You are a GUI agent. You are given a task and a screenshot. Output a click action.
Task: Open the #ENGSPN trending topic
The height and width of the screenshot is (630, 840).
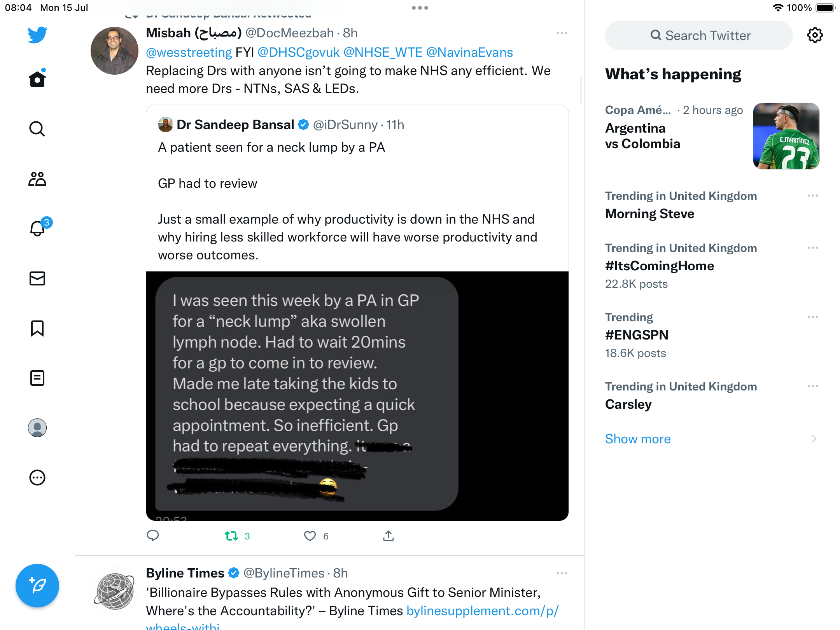click(x=637, y=335)
